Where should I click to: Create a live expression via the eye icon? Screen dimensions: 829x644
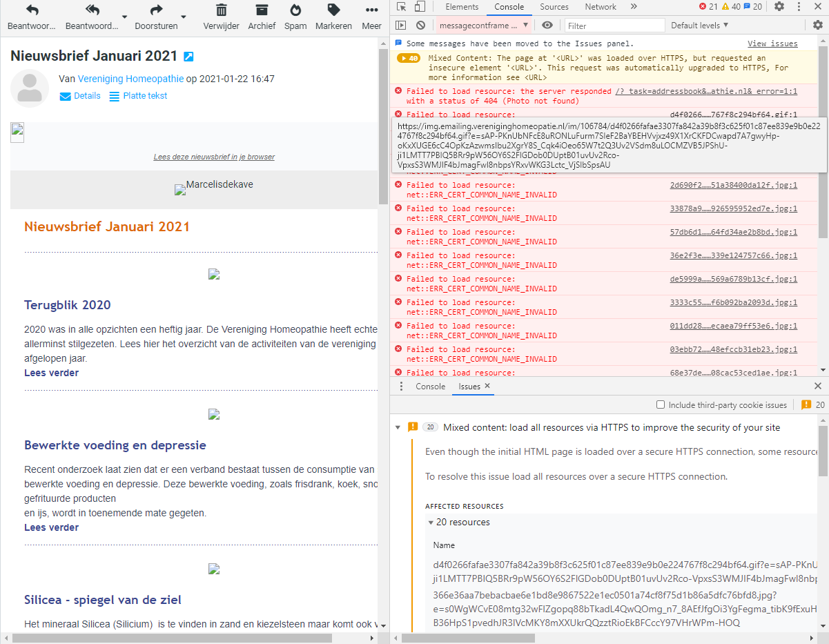(547, 25)
